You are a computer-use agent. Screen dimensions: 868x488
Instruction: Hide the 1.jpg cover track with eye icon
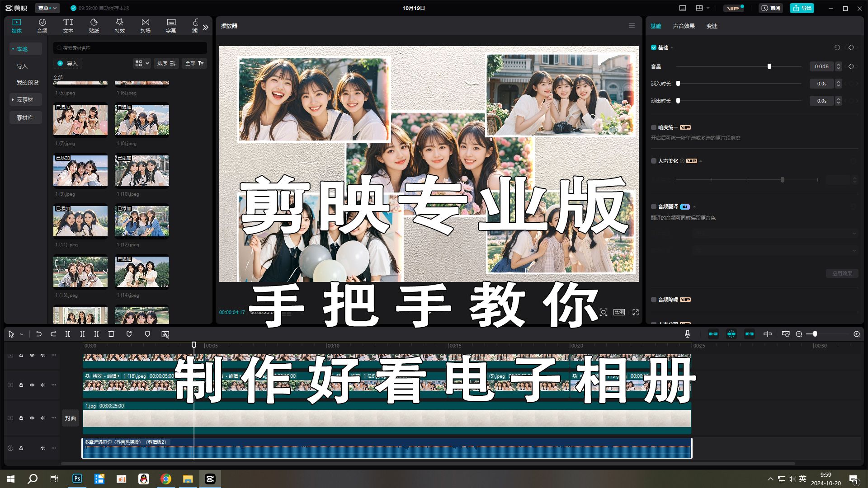pos(32,418)
